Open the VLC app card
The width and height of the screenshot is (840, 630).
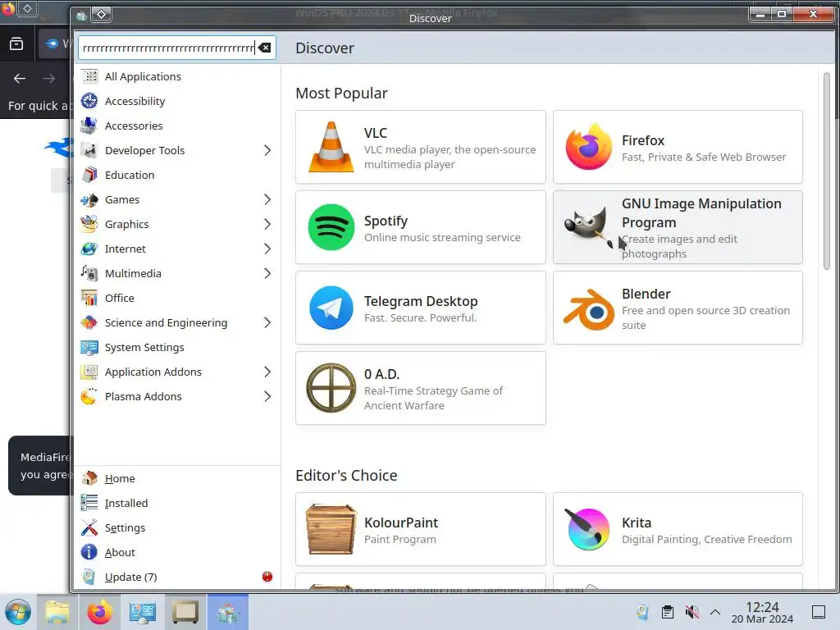[x=421, y=148]
